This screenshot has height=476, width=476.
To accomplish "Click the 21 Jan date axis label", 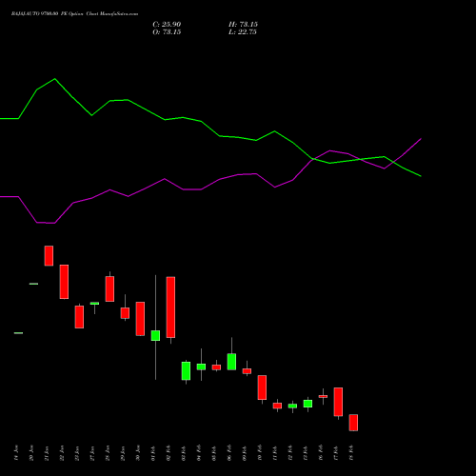I will [48, 453].
